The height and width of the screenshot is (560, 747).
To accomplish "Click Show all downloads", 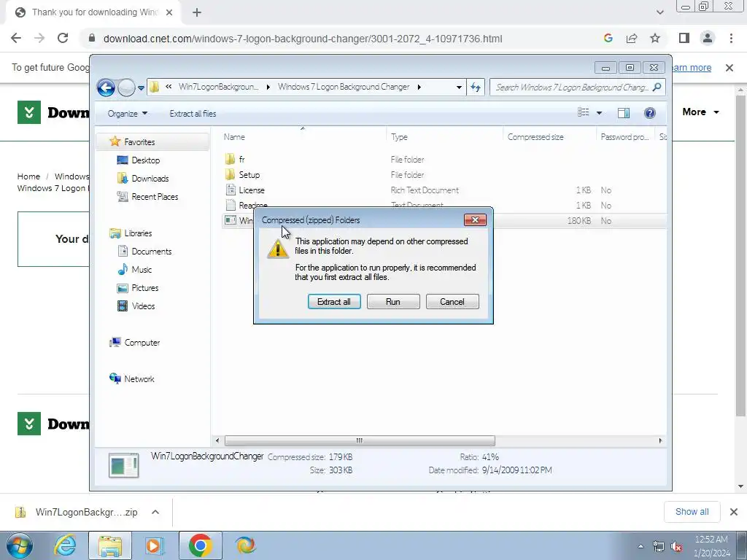I will (x=692, y=512).
